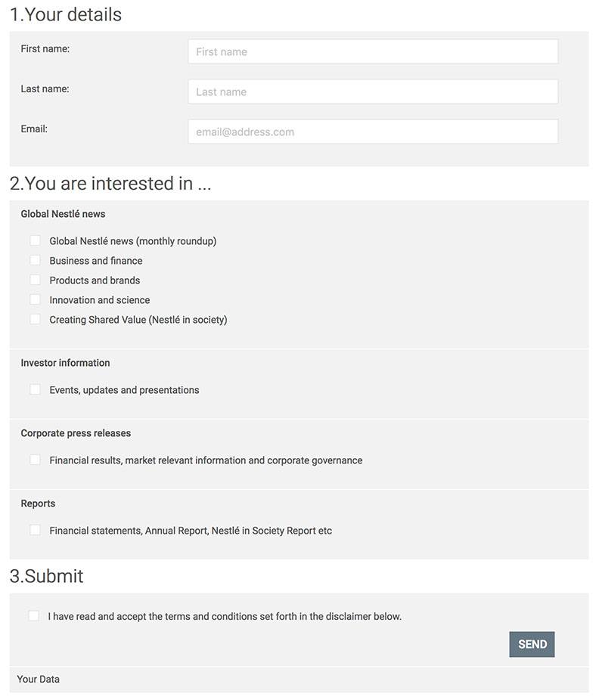Enable the Financial statements reports checkbox
This screenshot has width=599, height=700.
36,530
